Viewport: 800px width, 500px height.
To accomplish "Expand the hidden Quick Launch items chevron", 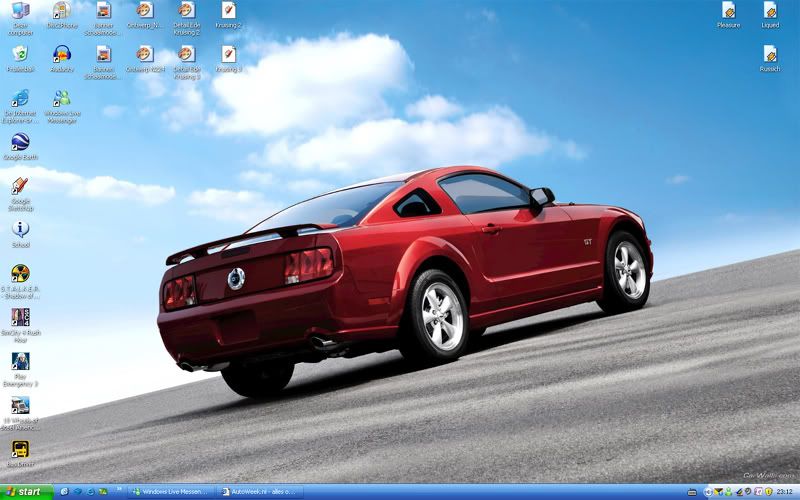I will point(119,490).
